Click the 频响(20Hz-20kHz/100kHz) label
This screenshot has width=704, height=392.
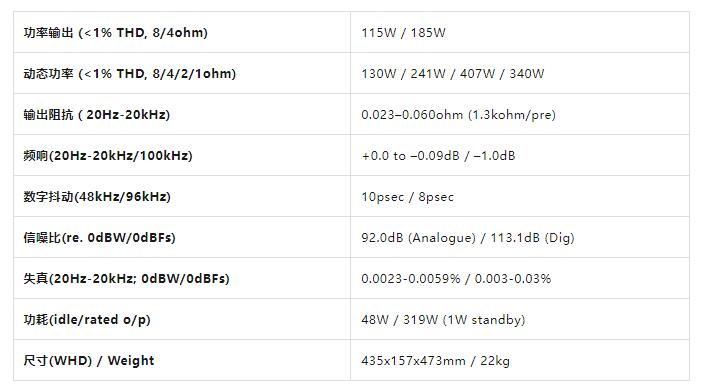[x=108, y=156]
